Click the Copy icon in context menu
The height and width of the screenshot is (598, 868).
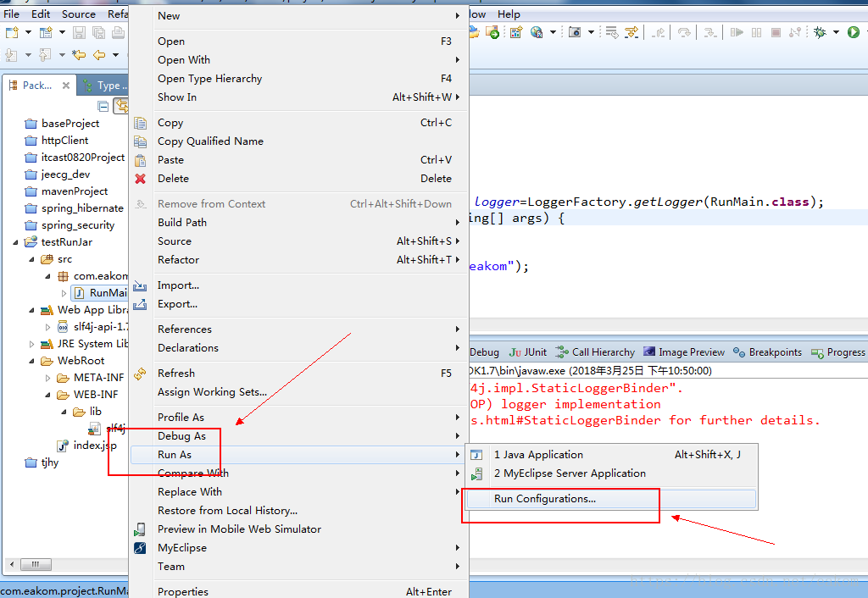click(141, 123)
